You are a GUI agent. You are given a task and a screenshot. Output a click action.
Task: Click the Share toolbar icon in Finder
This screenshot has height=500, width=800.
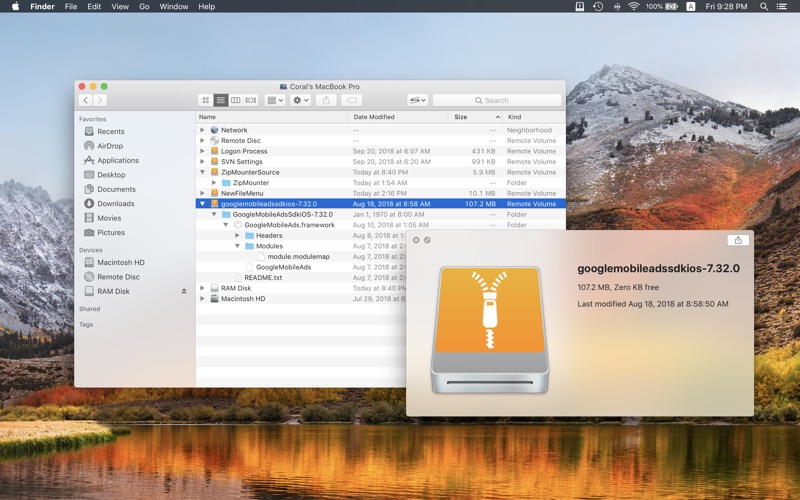pyautogui.click(x=326, y=101)
